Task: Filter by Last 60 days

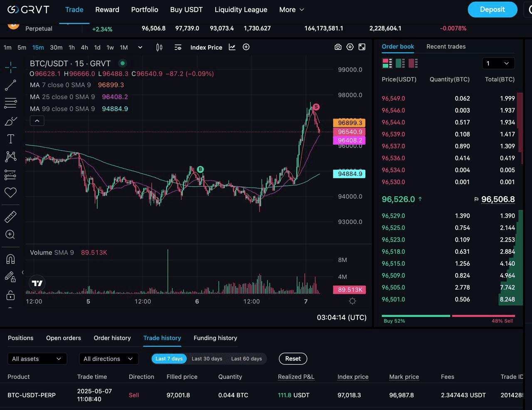Action: 246,359
